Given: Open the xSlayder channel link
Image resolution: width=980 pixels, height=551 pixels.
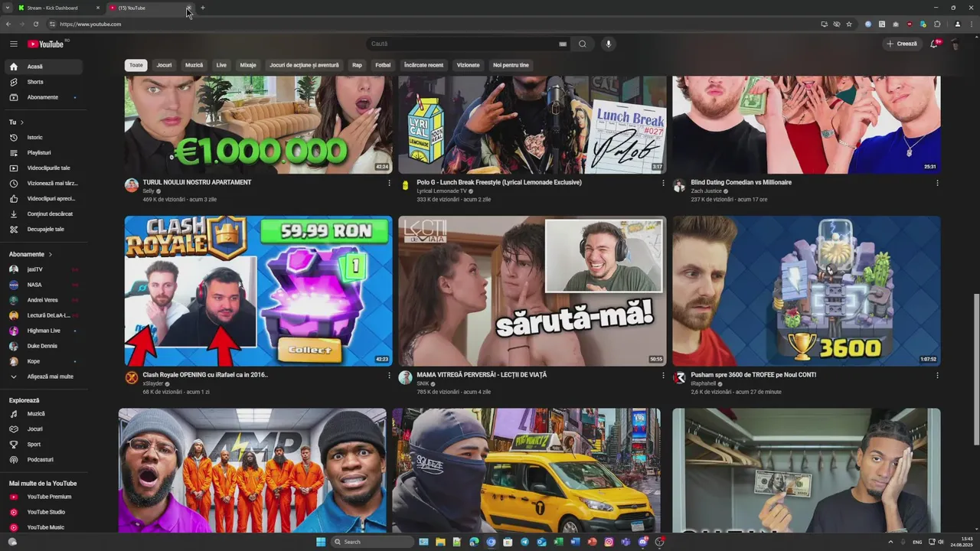Looking at the screenshot, I should (153, 383).
